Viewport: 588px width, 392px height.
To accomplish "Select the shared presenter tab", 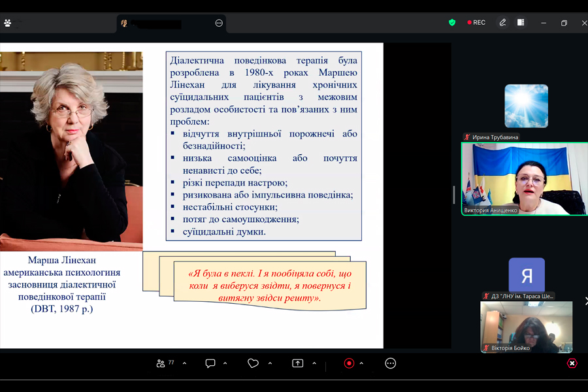I will coord(171,24).
